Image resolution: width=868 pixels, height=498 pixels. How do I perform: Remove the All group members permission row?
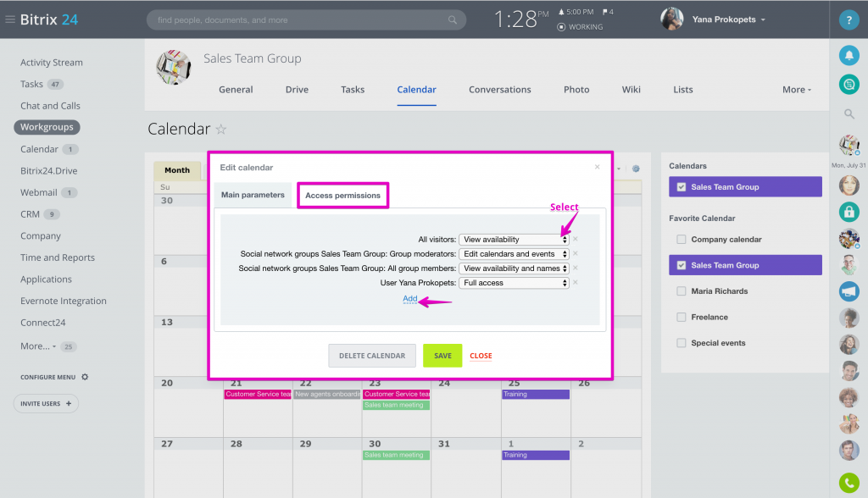(576, 268)
